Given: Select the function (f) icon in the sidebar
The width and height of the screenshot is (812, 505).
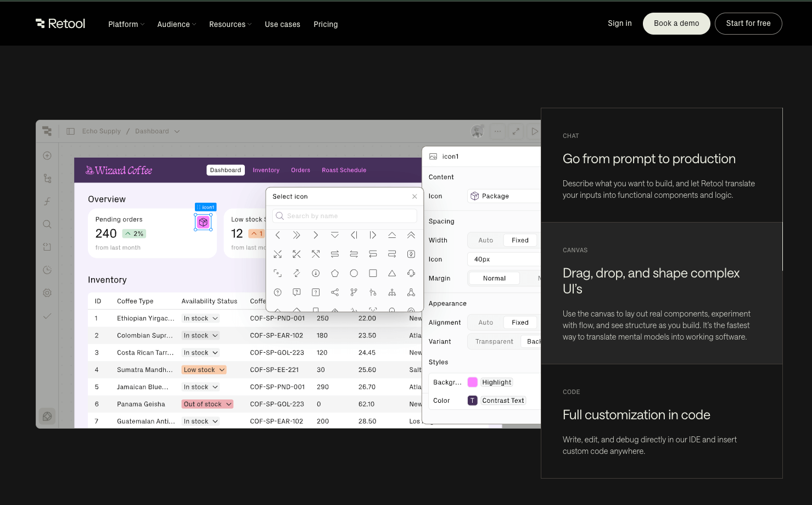Looking at the screenshot, I should point(47,201).
